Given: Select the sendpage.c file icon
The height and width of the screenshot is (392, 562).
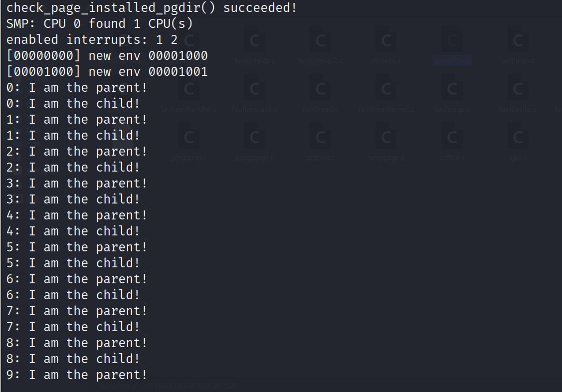Looking at the screenshot, I should [x=386, y=138].
